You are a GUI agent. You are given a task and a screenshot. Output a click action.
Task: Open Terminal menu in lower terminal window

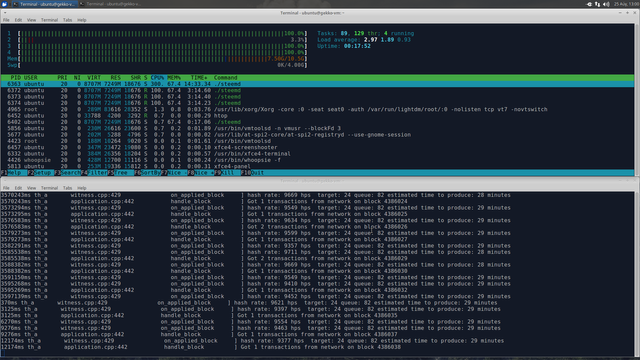tap(49, 188)
